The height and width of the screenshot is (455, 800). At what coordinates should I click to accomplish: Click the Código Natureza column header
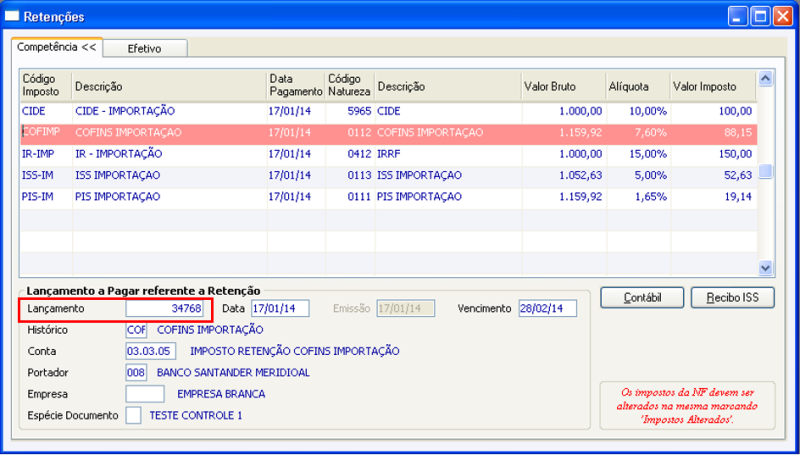[x=349, y=86]
